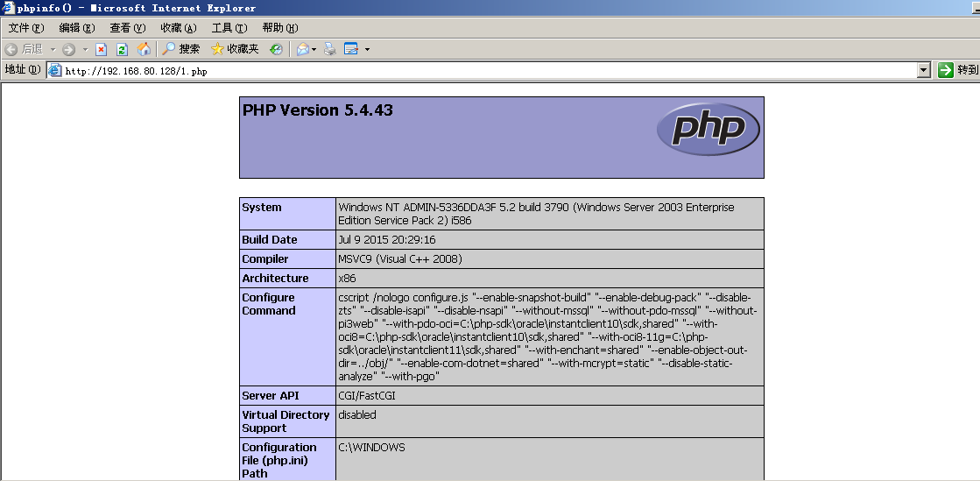This screenshot has width=980, height=481.
Task: Refresh the page with green arrows icon
Action: pos(123,49)
